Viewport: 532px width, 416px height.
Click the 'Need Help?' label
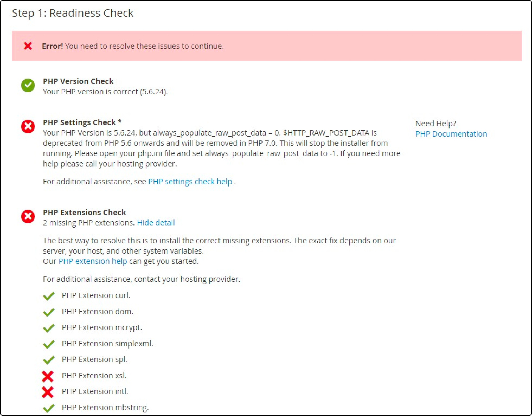436,124
